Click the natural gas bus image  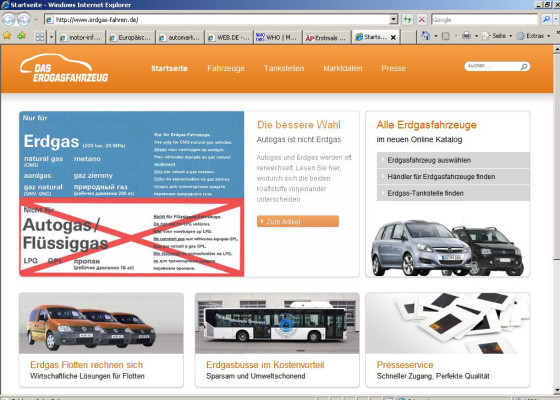[277, 323]
